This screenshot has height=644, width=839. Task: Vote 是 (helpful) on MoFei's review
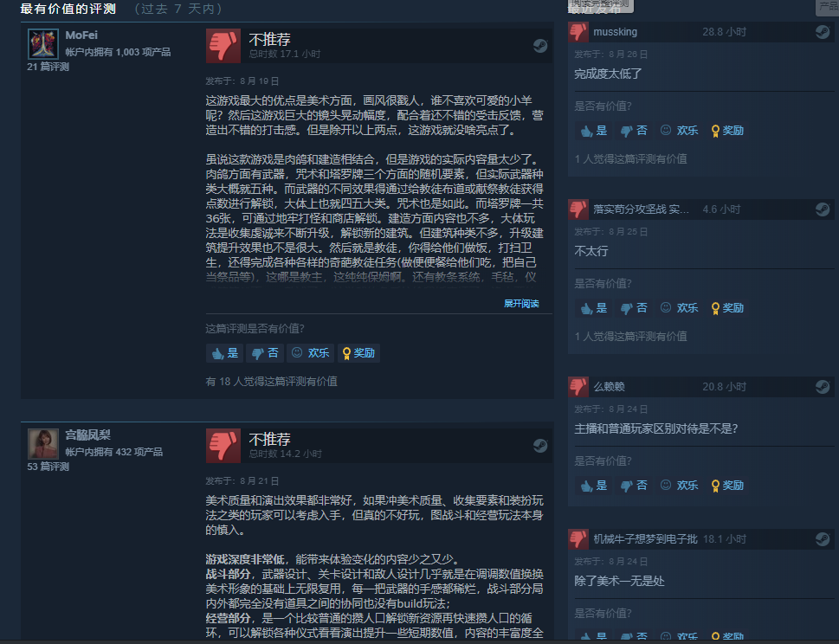[225, 353]
